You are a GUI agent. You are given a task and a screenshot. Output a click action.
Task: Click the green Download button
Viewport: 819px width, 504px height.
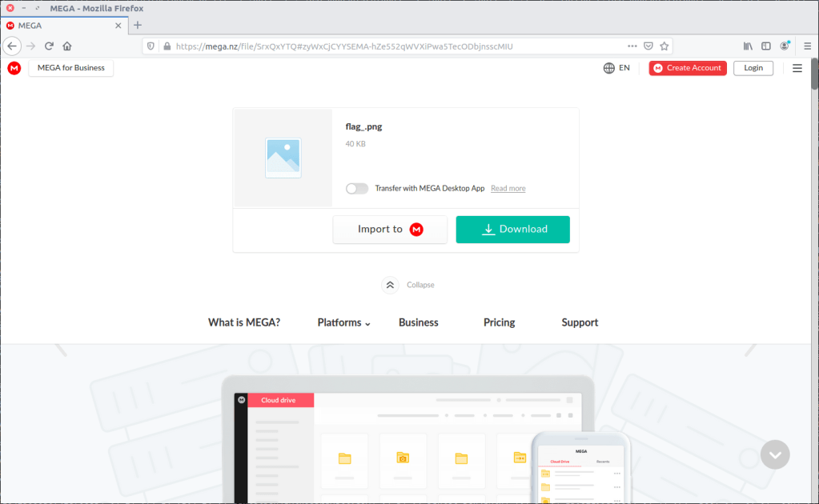512,229
